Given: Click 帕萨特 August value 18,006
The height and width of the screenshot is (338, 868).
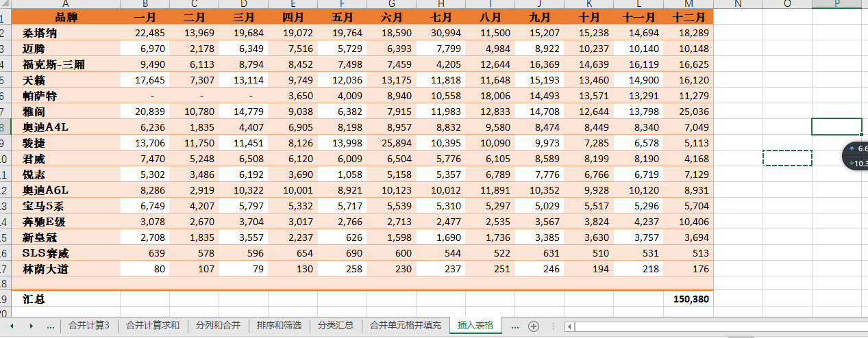Looking at the screenshot, I should [491, 96].
